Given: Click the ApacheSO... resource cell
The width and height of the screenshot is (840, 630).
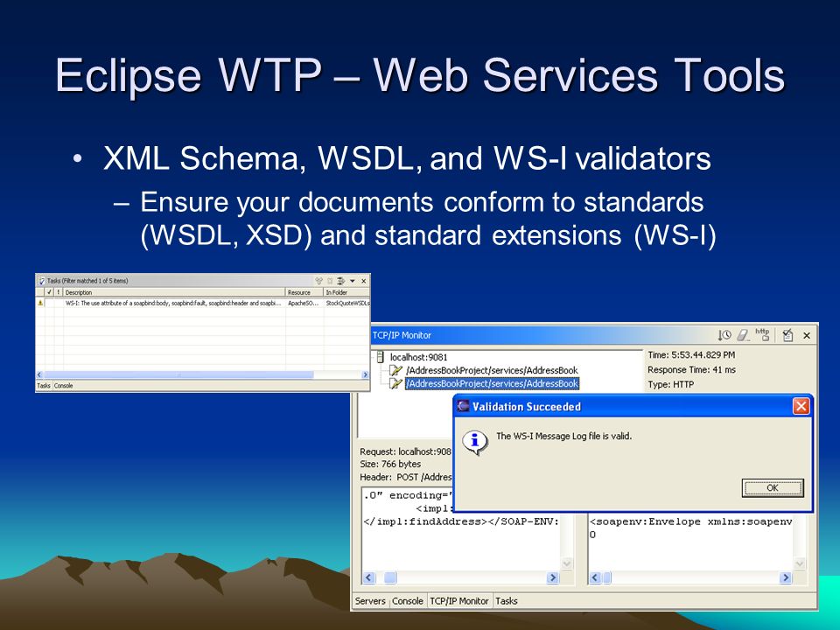Looking at the screenshot, I should pyautogui.click(x=304, y=304).
